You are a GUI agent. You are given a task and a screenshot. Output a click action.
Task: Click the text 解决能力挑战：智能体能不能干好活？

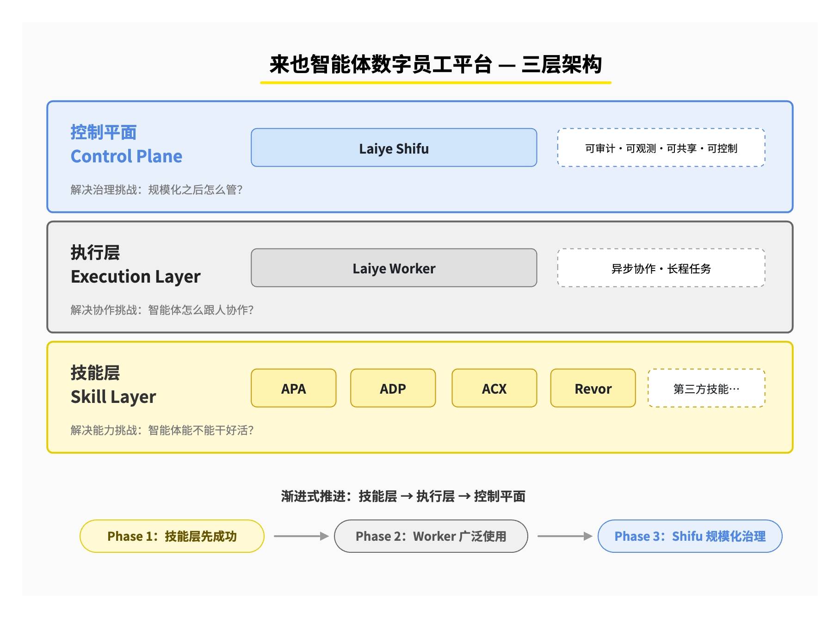[x=162, y=430]
